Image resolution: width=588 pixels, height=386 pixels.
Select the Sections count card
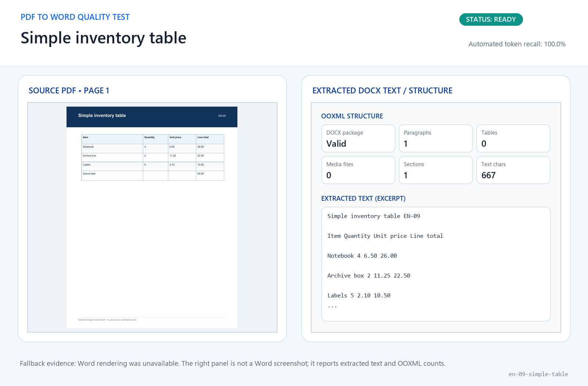pyautogui.click(x=436, y=170)
